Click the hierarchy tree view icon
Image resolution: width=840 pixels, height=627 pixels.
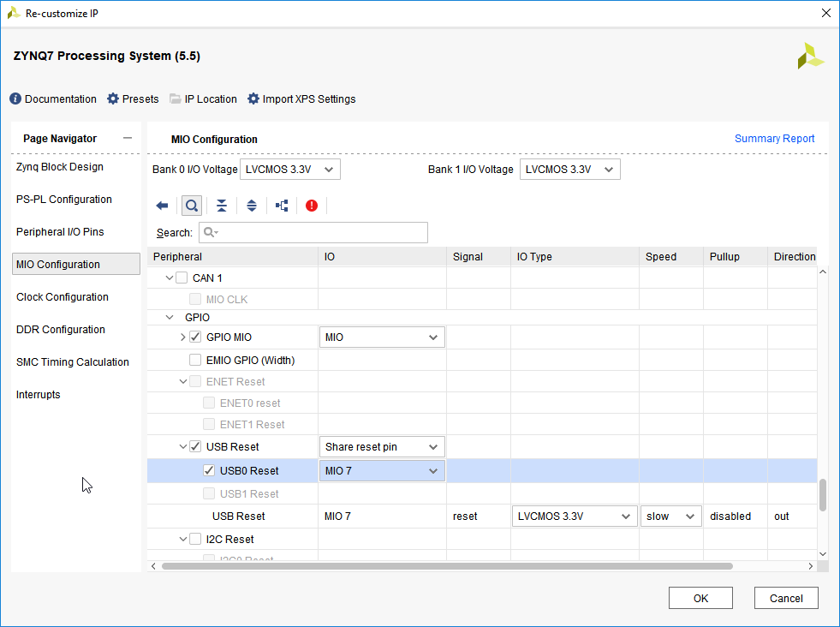click(x=282, y=206)
